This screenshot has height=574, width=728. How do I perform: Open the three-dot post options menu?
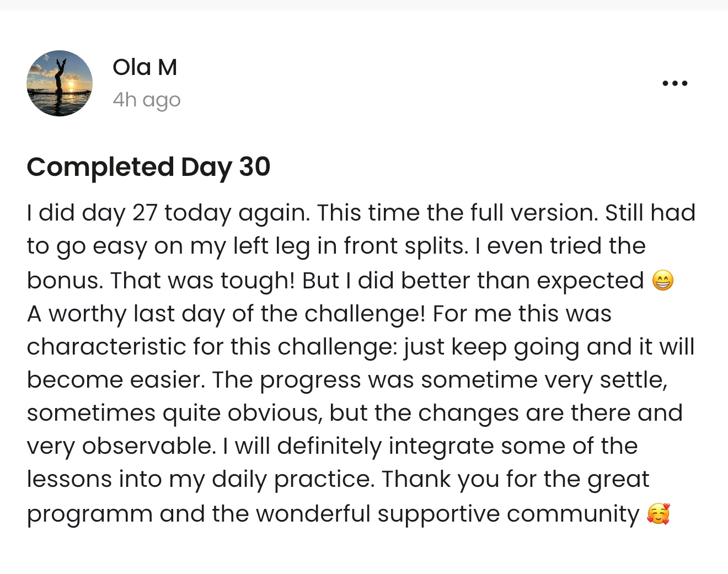tap(675, 83)
